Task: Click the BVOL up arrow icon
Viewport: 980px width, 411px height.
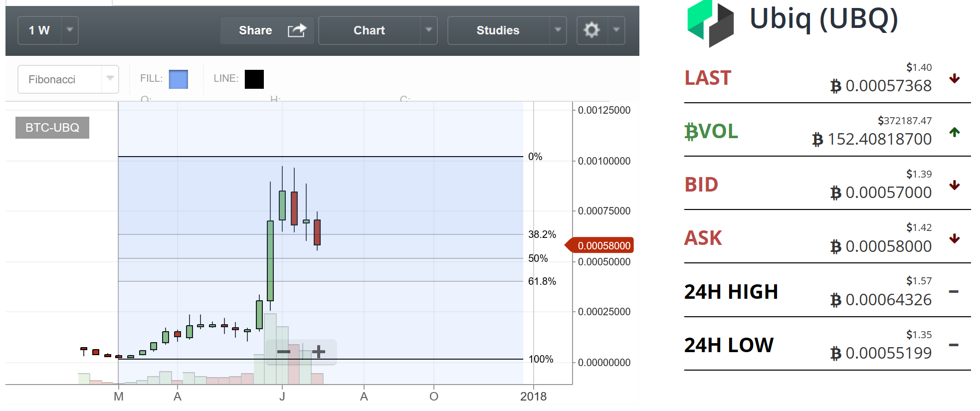Action: click(955, 132)
